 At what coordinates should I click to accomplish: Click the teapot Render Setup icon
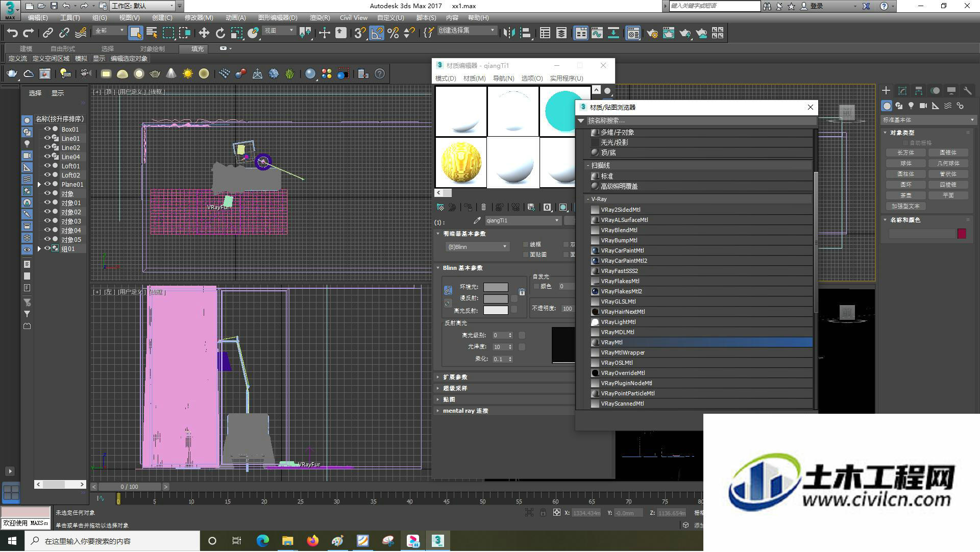point(652,33)
